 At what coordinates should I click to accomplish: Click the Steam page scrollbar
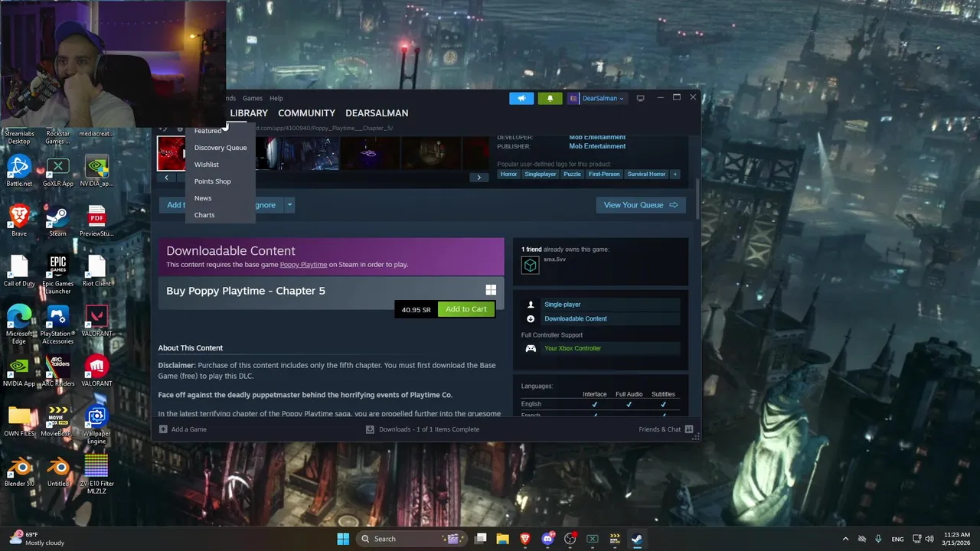click(697, 201)
